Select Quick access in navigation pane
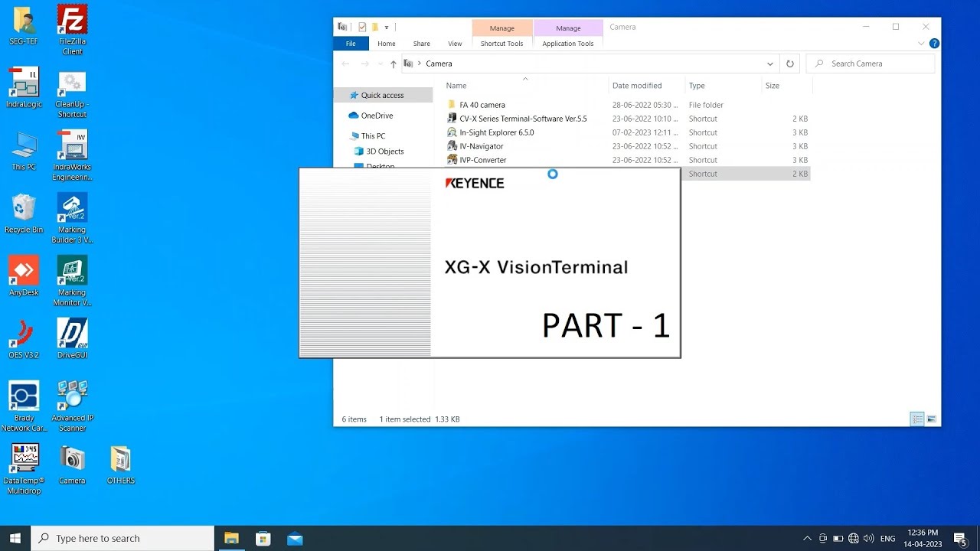 [382, 95]
